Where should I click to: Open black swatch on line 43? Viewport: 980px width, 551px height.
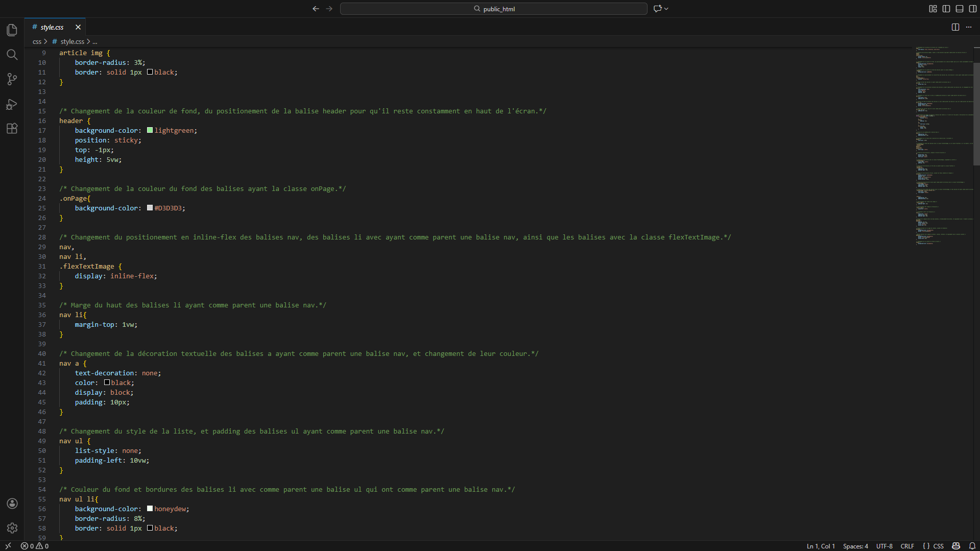point(107,382)
